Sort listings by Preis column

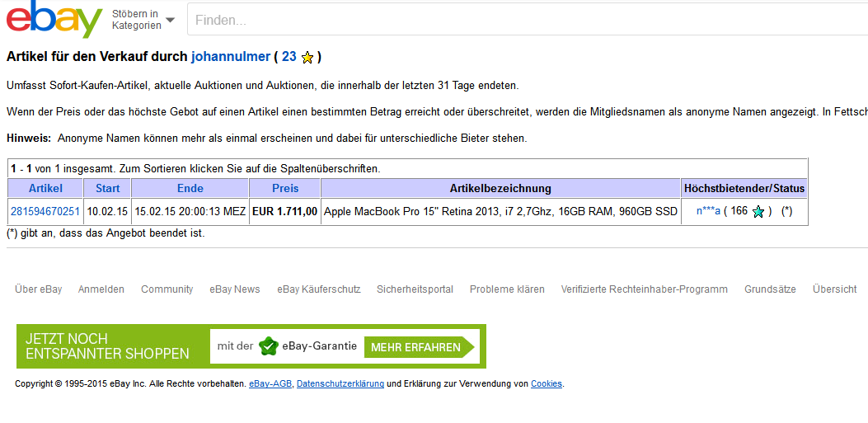pos(285,189)
